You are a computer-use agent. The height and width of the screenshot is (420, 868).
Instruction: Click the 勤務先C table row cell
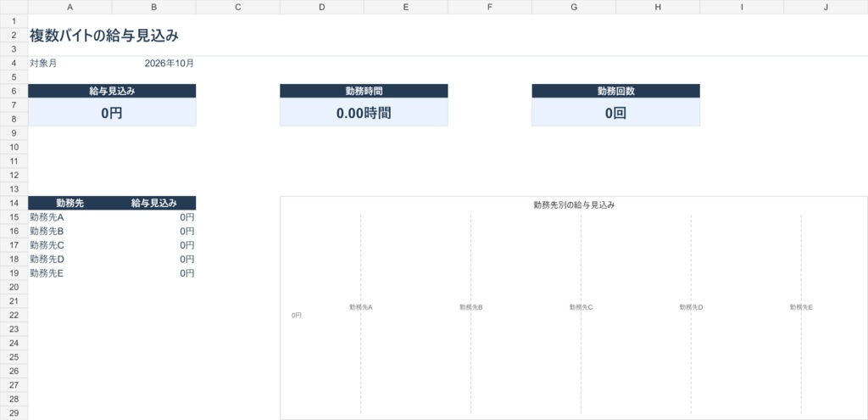[x=70, y=245]
